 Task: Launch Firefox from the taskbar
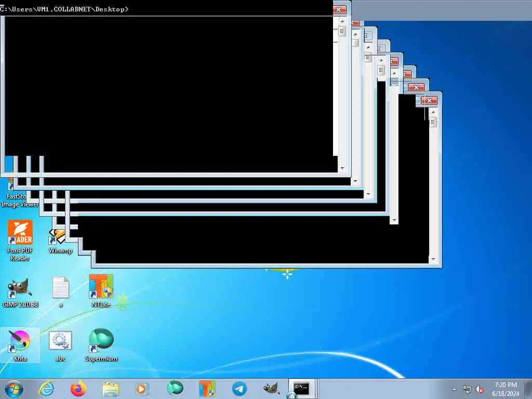click(x=78, y=389)
